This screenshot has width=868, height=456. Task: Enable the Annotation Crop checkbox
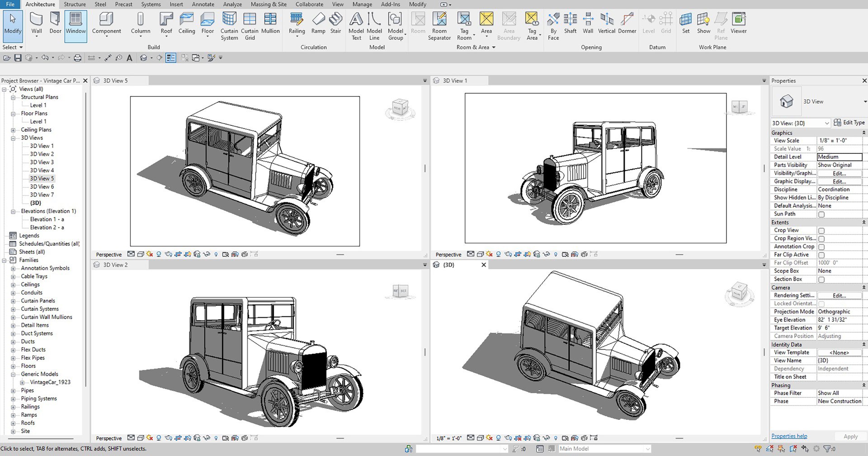point(821,247)
